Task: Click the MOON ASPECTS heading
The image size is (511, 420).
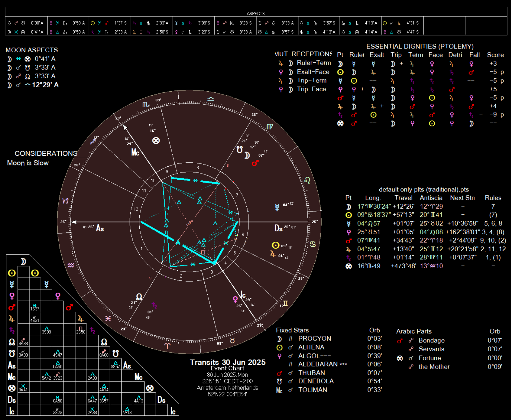Action: (x=32, y=50)
